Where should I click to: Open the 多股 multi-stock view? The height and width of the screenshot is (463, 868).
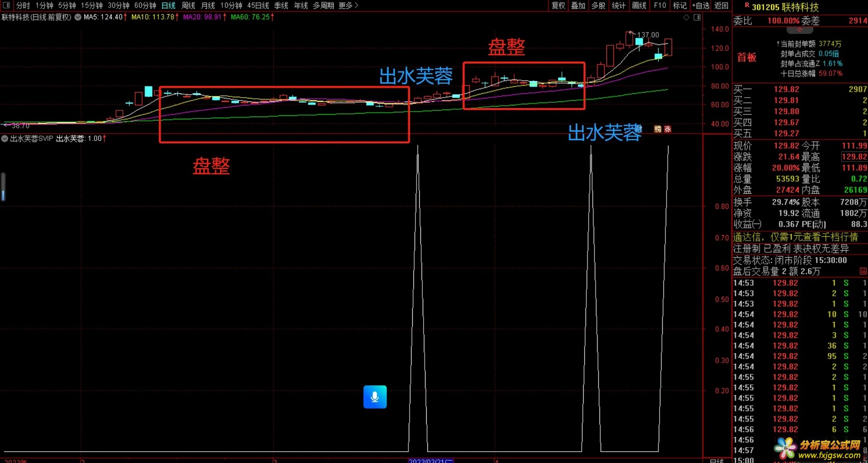tap(599, 5)
